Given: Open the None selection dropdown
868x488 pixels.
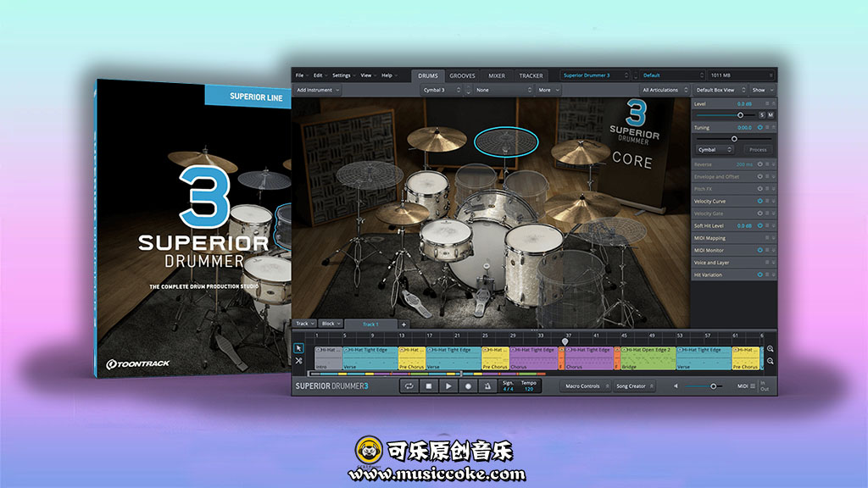Looking at the screenshot, I should point(504,90).
